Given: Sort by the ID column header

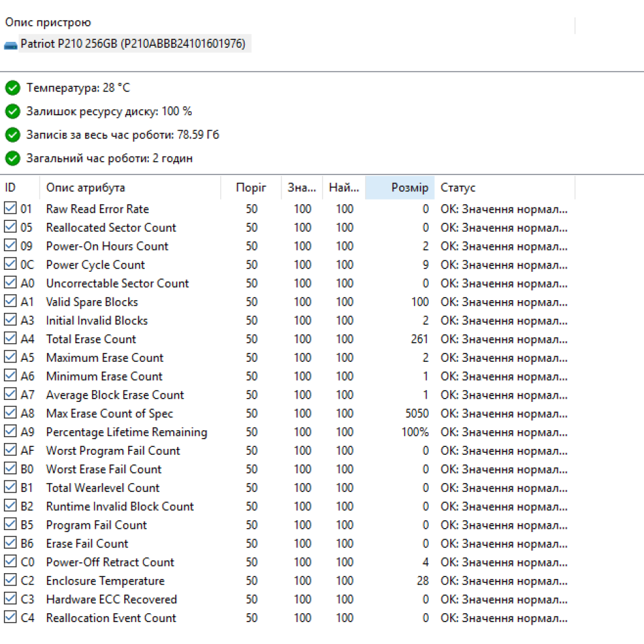Looking at the screenshot, I should pyautogui.click(x=19, y=187).
